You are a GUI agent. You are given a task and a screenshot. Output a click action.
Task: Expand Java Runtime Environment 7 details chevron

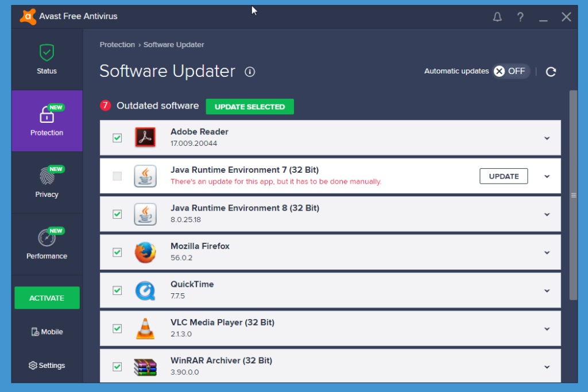547,177
